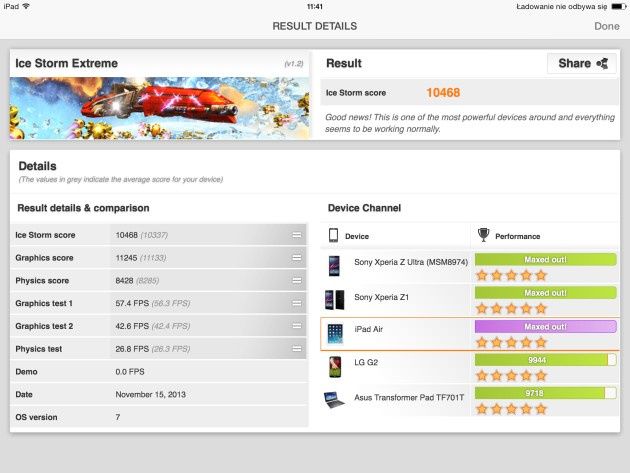Click the Device Channel heading
Image resolution: width=630 pixels, height=473 pixels.
point(364,208)
